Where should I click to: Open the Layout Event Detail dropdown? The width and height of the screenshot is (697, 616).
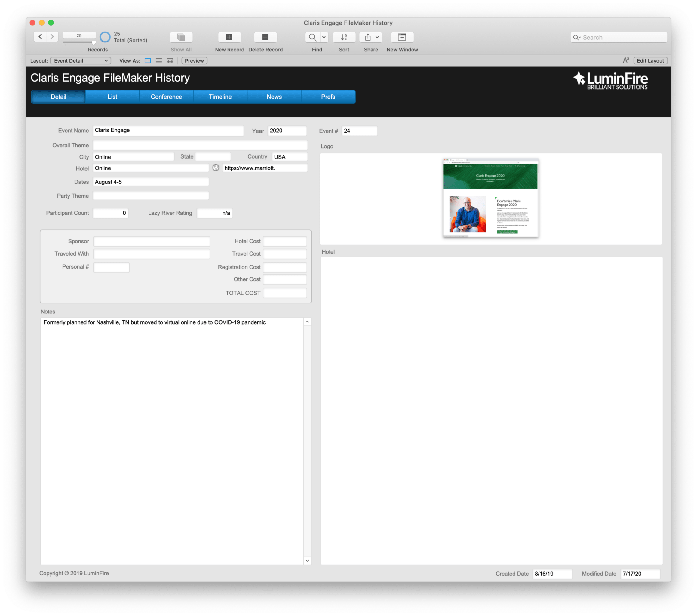pos(81,61)
